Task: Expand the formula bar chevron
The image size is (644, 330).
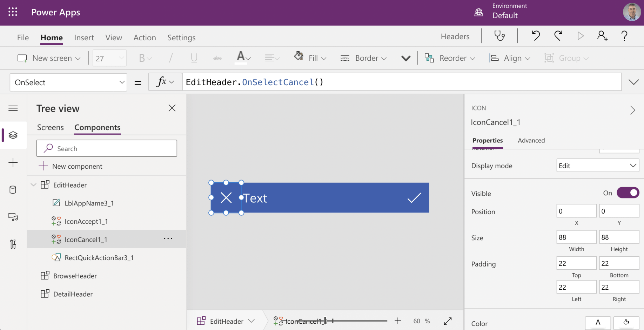Action: (x=633, y=82)
